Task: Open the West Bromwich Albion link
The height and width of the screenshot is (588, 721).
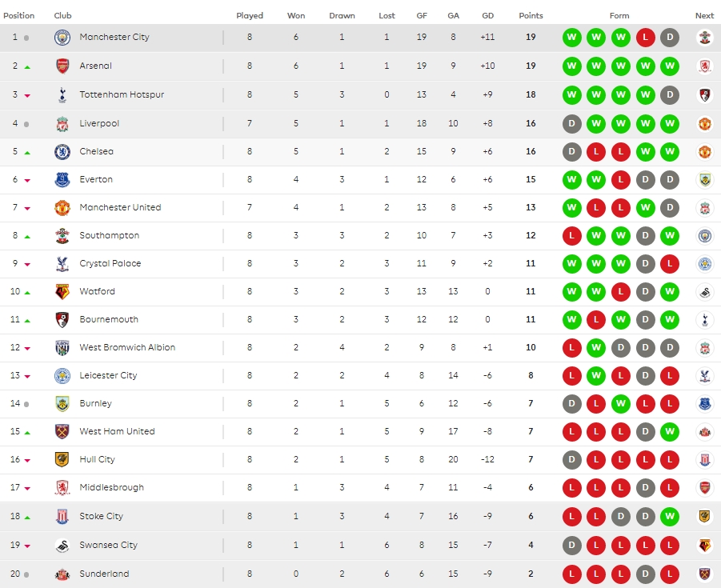Action: tap(127, 348)
